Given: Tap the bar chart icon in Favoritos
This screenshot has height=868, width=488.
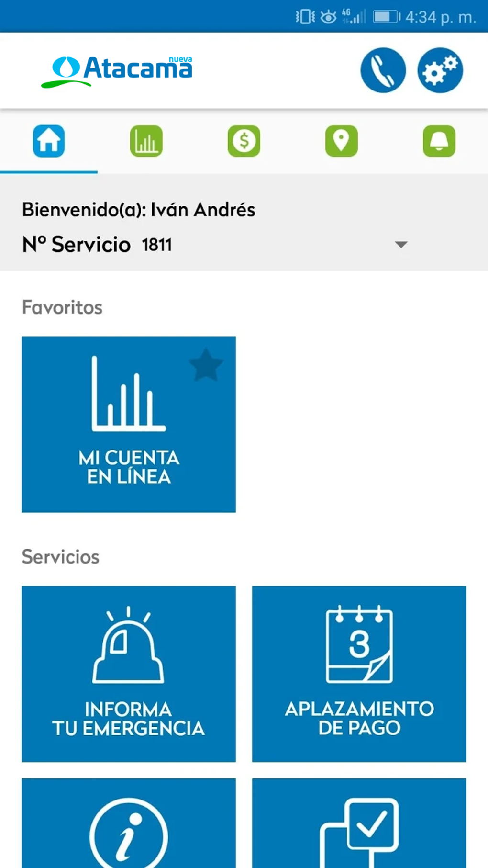Looking at the screenshot, I should tap(128, 394).
